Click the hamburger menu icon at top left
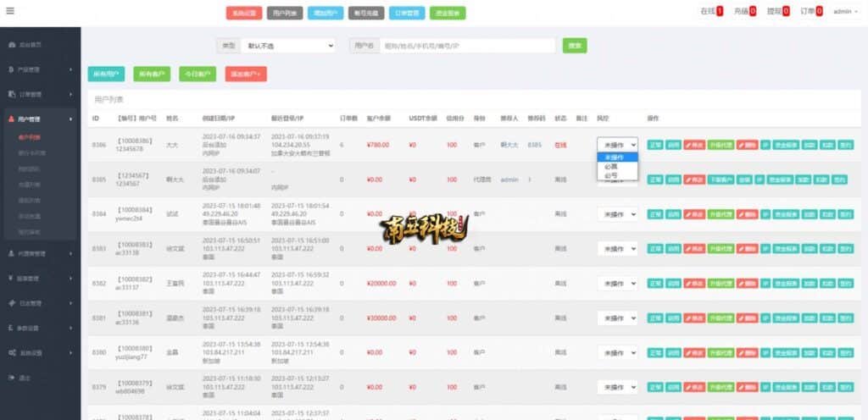The width and height of the screenshot is (868, 420). 10,11
